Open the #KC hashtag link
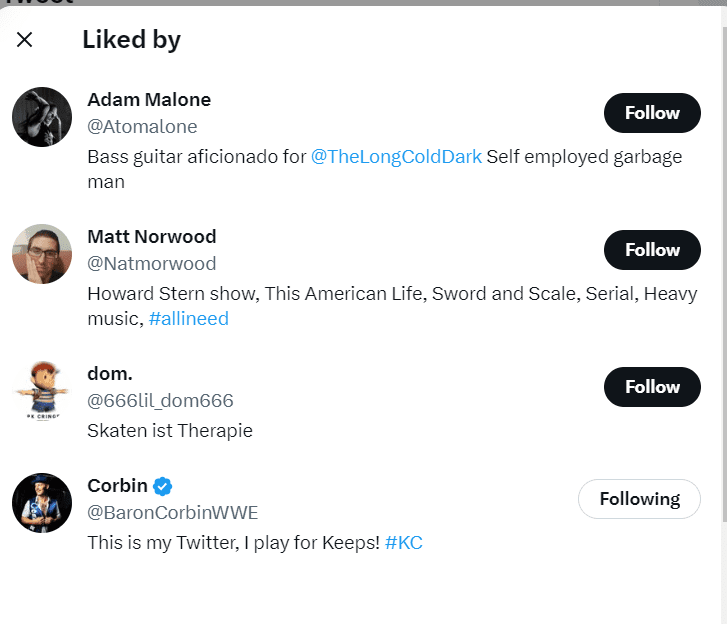This screenshot has width=727, height=624. [x=403, y=543]
